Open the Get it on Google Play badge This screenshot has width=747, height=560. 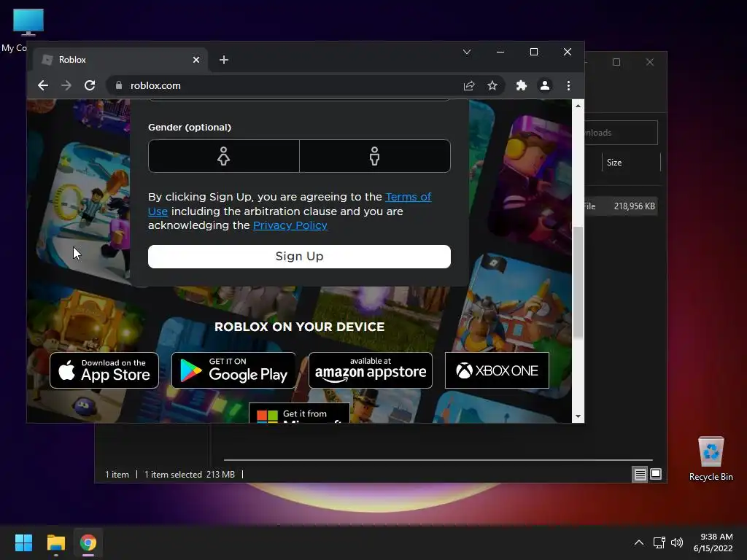pos(233,370)
